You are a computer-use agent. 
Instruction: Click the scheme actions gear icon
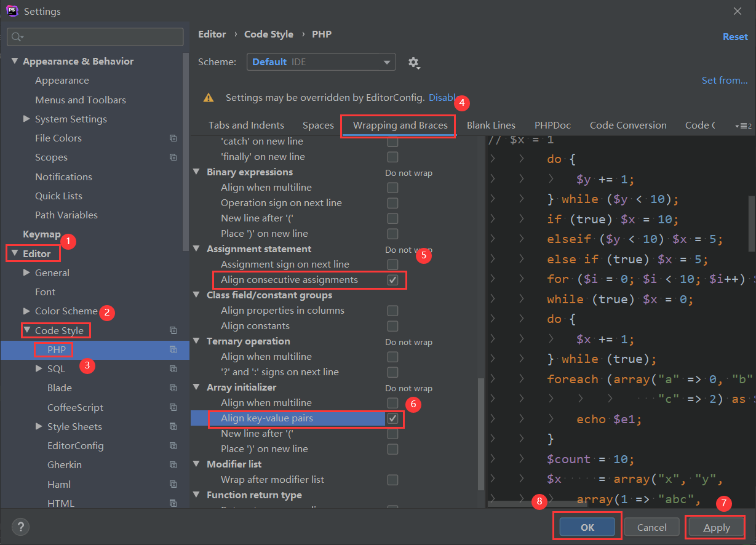tap(414, 63)
